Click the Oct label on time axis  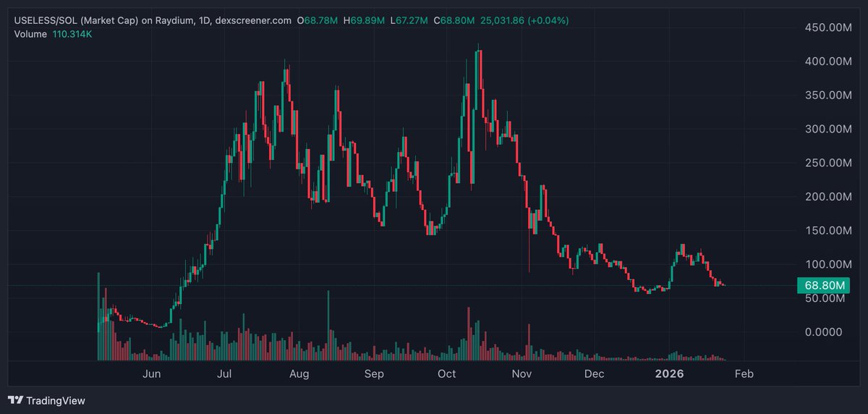[x=447, y=374]
